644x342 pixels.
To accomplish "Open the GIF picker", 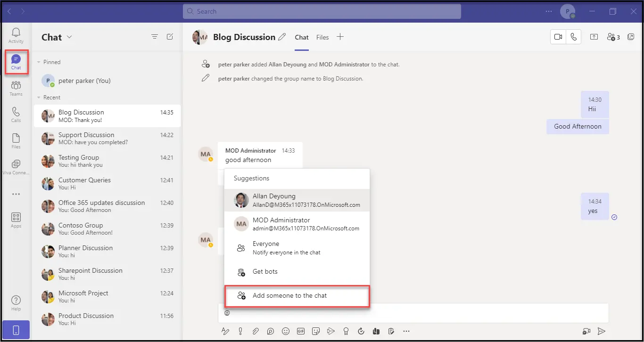I will 300,331.
